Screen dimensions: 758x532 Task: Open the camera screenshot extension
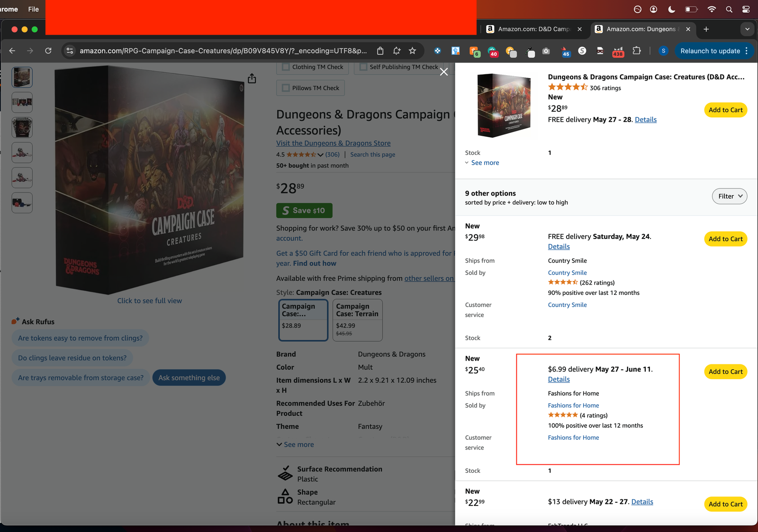tap(546, 51)
